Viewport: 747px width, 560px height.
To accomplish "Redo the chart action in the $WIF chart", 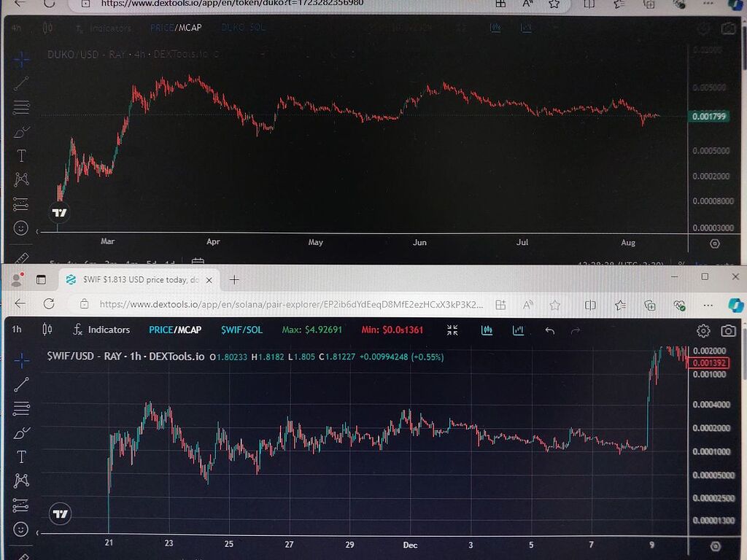I will click(x=575, y=330).
